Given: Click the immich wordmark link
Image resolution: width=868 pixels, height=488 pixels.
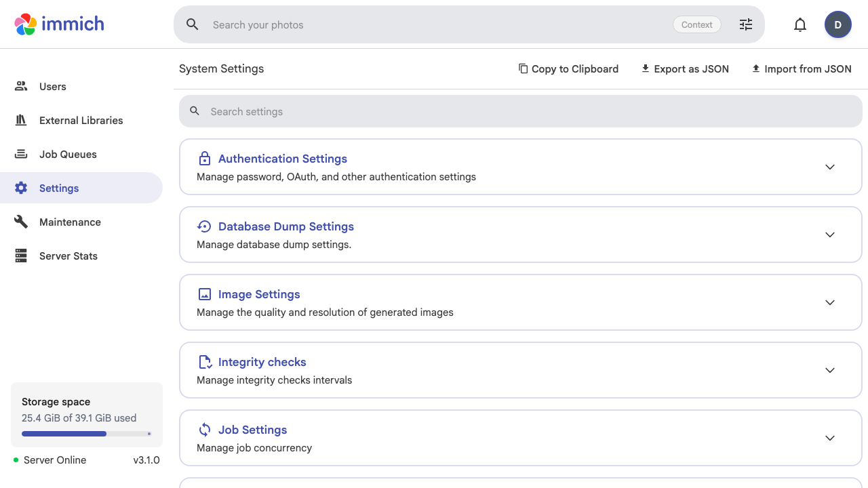Looking at the screenshot, I should pos(73,24).
